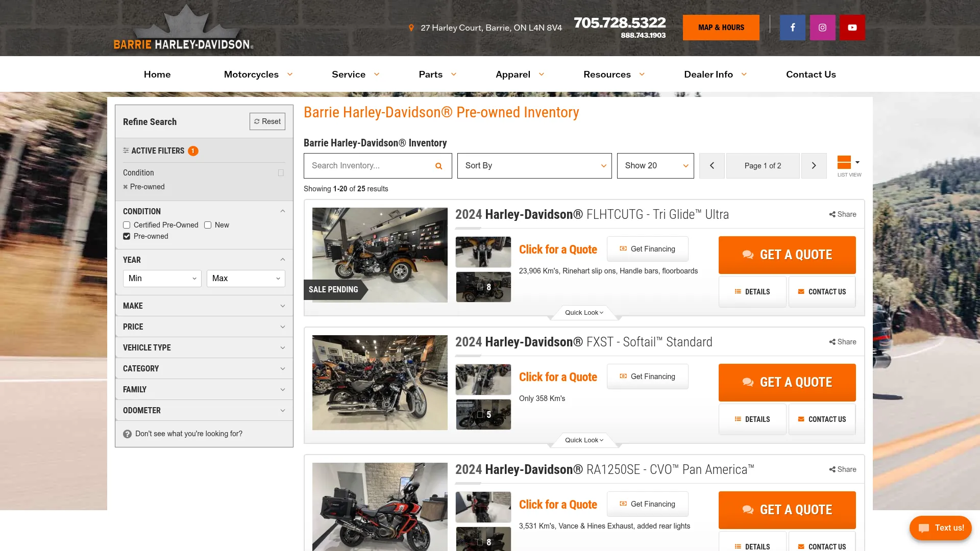Screen dimensions: 980x551
Task: Untick the Pre-owned checkbox
Action: 127,236
